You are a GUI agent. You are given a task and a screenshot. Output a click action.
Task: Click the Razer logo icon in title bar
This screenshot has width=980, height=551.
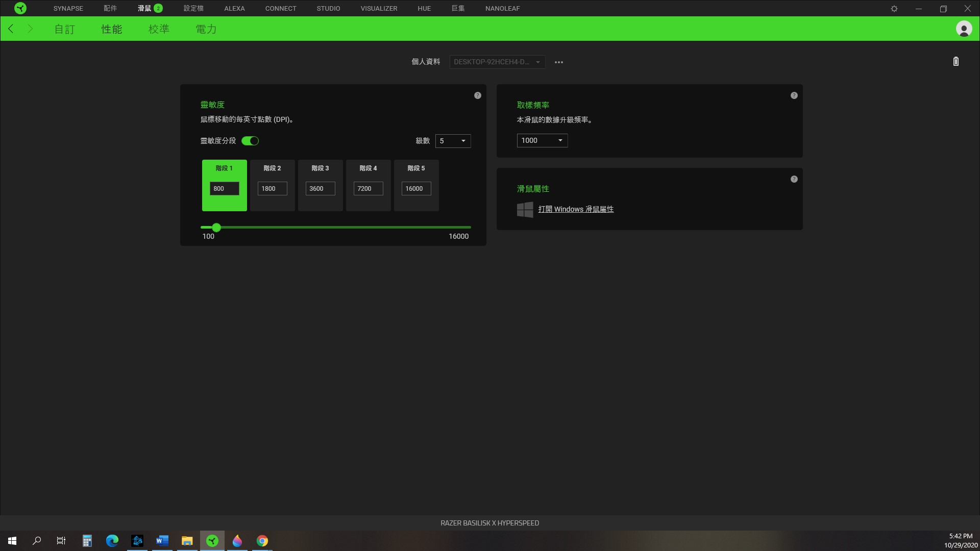coord(20,8)
